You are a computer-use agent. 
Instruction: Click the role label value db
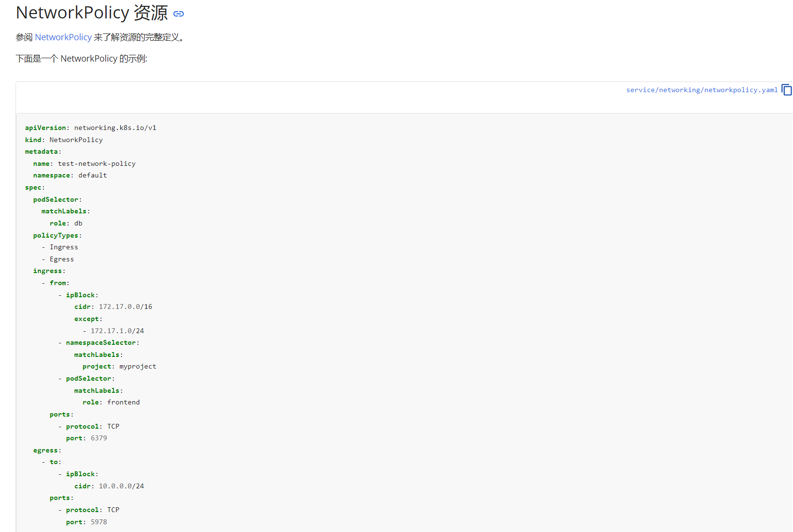coord(79,223)
